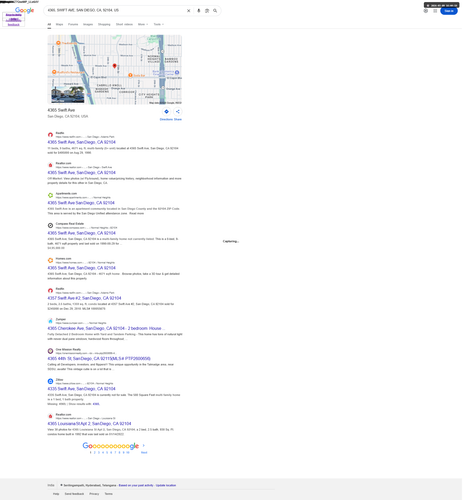Open the Help footer link
The height and width of the screenshot is (500, 466).
click(56, 494)
